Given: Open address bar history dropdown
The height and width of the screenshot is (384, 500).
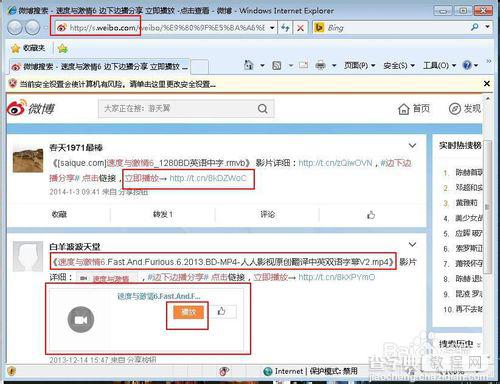Looking at the screenshot, I should pyautogui.click(x=272, y=28).
